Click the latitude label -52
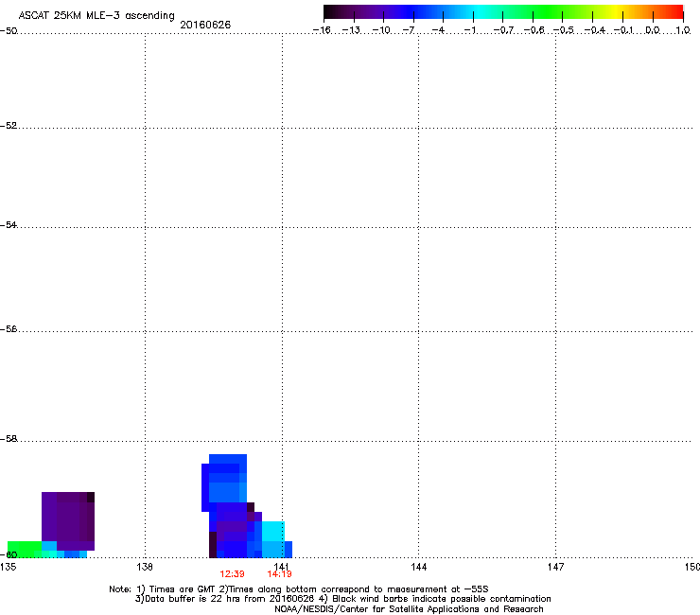Screen dimensions: 700x615 (9, 126)
